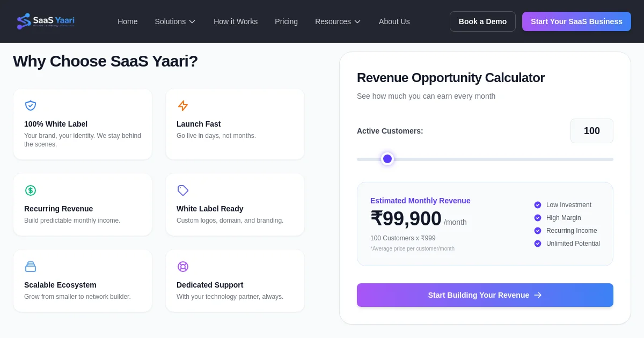
Task: Click Revenue Opportunity Calculator heading
Action: coord(451,78)
